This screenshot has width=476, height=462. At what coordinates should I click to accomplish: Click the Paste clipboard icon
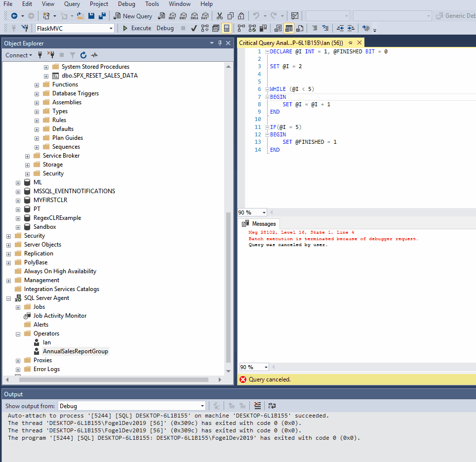(241, 16)
